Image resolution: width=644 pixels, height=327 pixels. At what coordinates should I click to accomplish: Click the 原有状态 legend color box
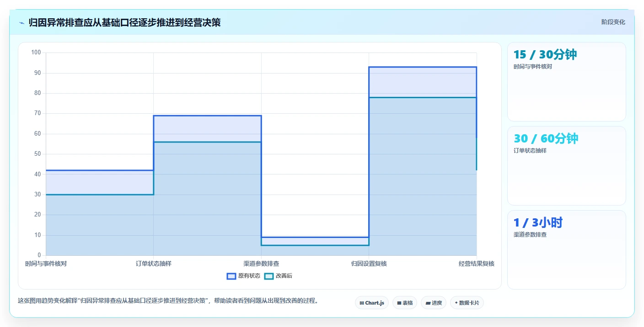pyautogui.click(x=231, y=276)
